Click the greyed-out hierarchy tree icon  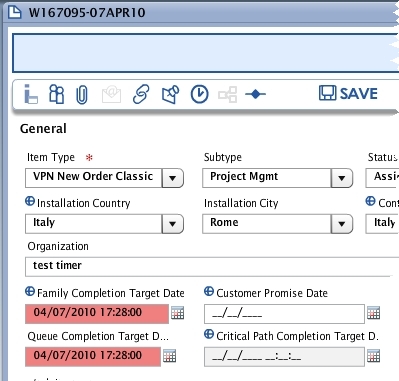click(x=228, y=95)
